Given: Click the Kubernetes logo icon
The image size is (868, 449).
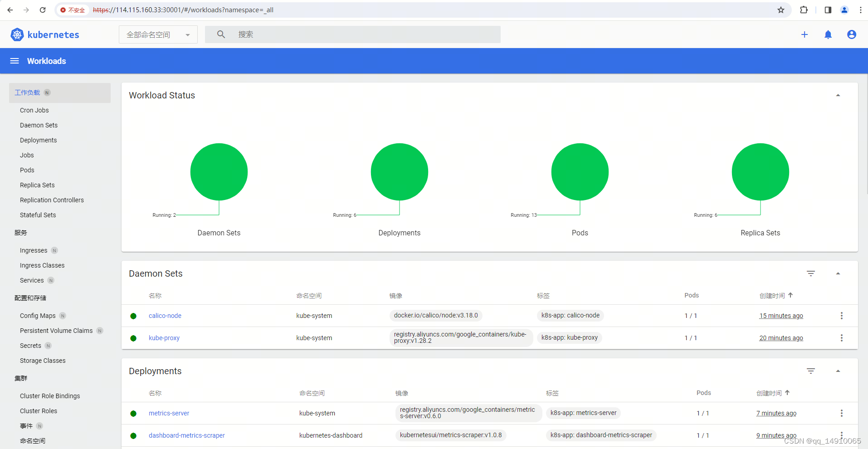Looking at the screenshot, I should 17,34.
